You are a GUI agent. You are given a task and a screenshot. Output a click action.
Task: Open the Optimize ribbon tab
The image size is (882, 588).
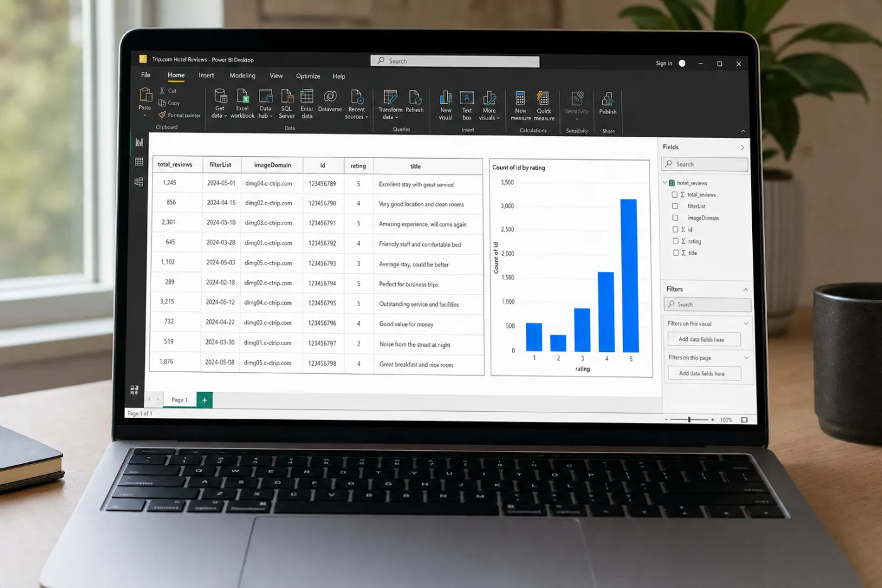[x=308, y=76]
